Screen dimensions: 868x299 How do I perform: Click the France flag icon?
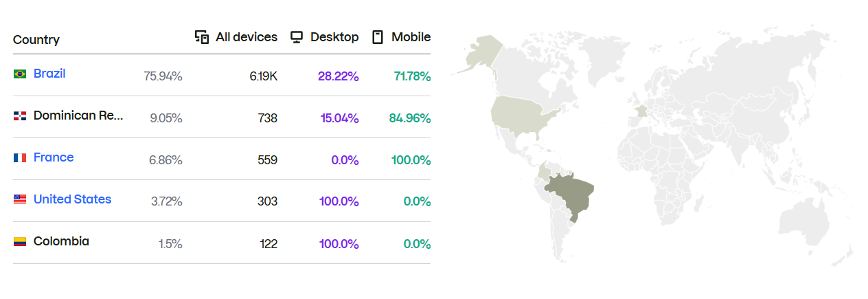[x=20, y=158]
